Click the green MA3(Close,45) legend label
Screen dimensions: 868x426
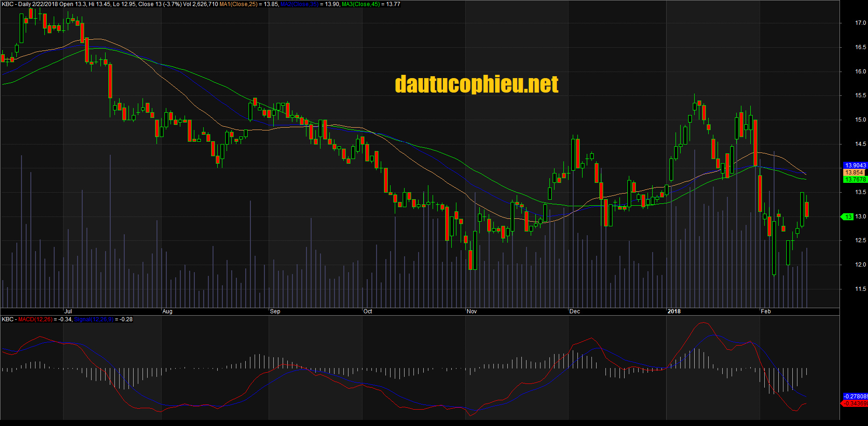pyautogui.click(x=361, y=4)
